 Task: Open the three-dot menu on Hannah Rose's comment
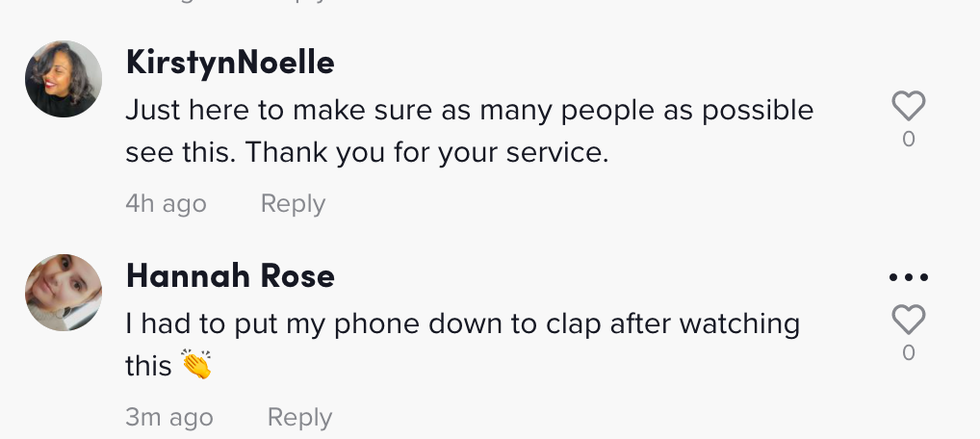point(908,277)
